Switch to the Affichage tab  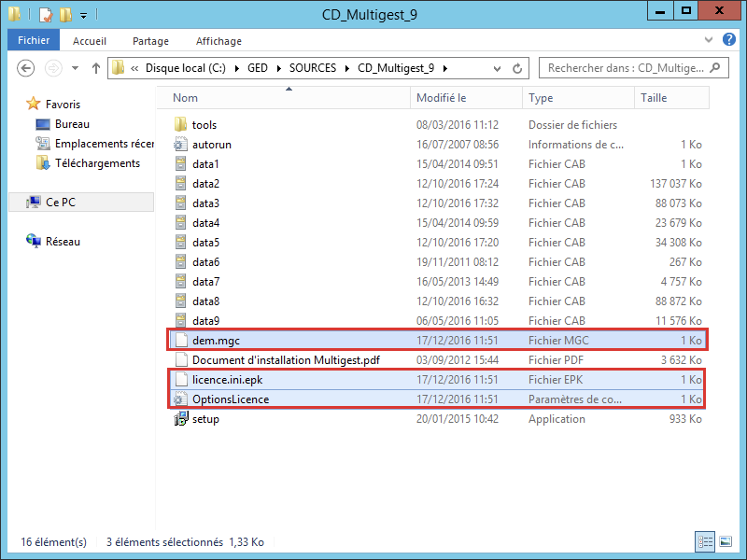tap(218, 41)
